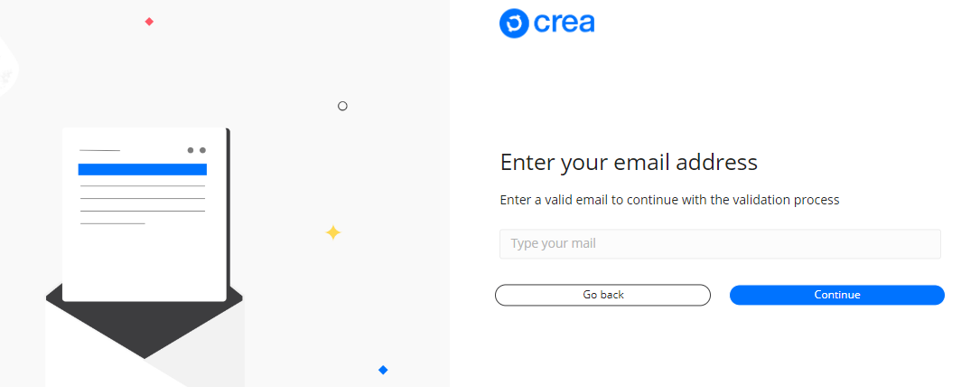Click the blank area of the white letter
The width and height of the screenshot is (980, 387).
click(x=144, y=262)
